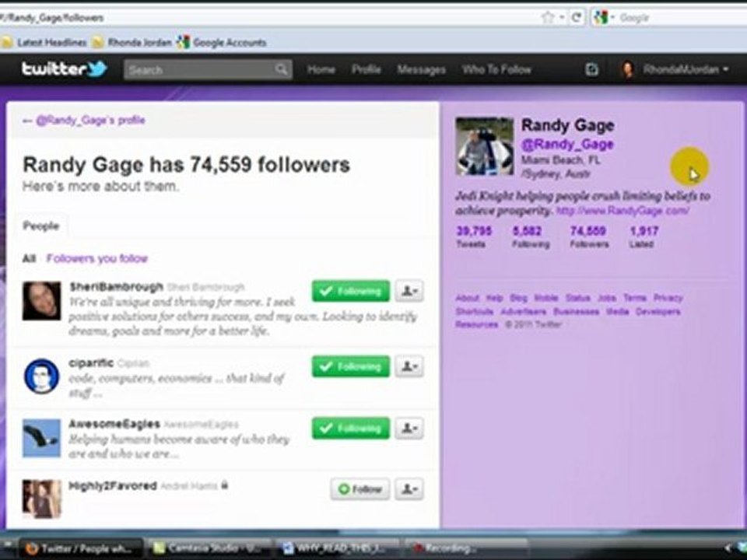
Task: Open Rhonda Jordan bookmark folder
Action: point(132,42)
